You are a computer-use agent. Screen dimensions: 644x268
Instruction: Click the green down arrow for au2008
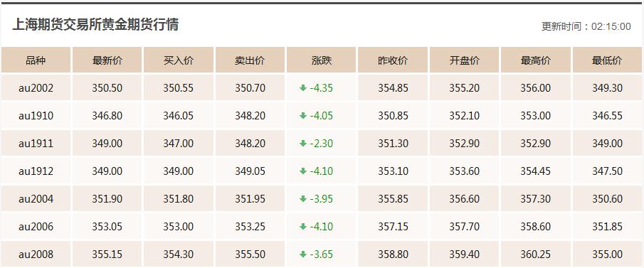[303, 254]
